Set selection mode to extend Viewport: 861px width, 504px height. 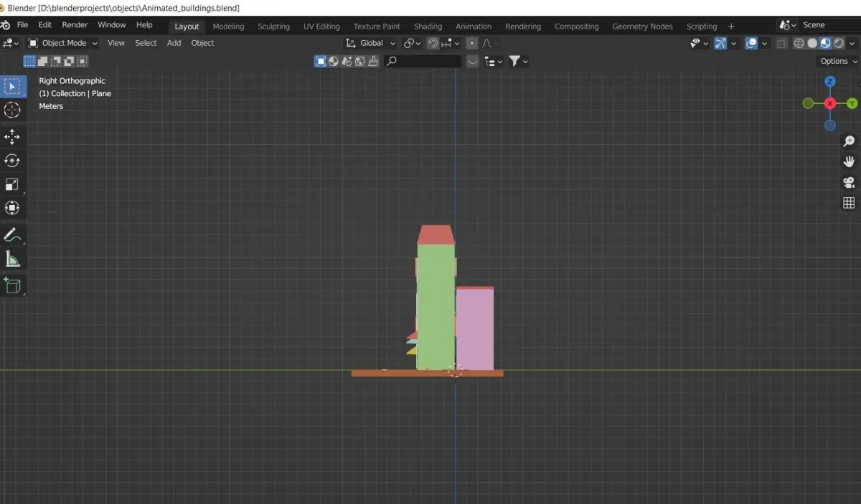tap(42, 62)
